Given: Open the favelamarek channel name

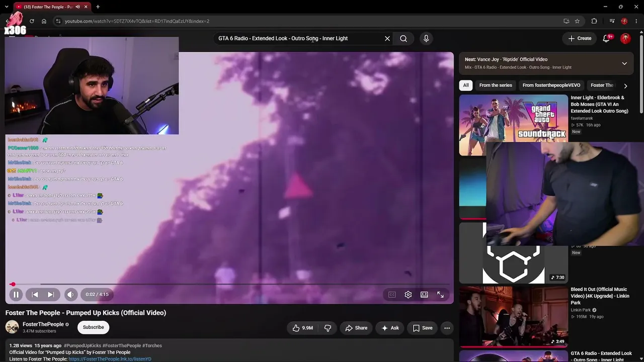Looking at the screenshot, I should pyautogui.click(x=582, y=119).
